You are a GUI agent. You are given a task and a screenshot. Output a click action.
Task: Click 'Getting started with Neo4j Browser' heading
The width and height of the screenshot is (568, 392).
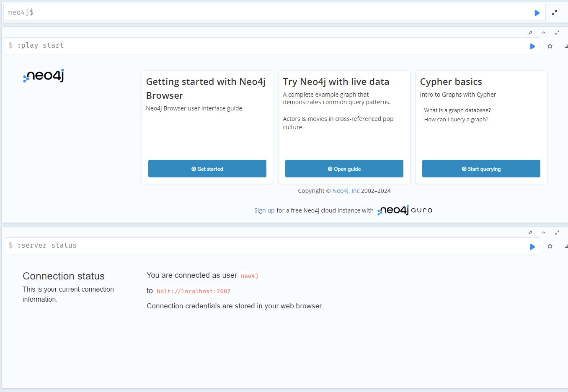[206, 88]
